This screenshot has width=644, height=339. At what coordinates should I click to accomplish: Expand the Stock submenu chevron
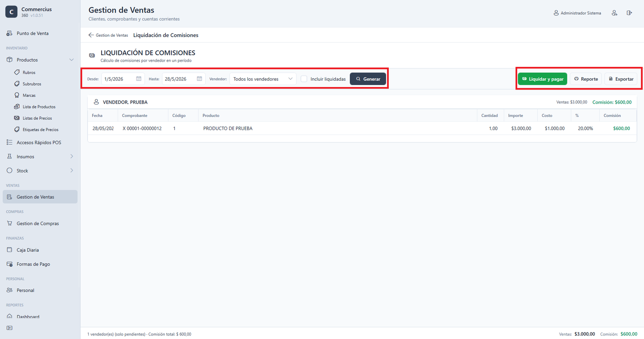point(72,171)
